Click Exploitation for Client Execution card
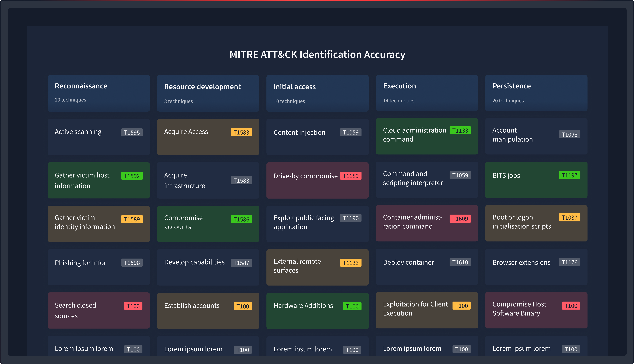 [x=427, y=310]
